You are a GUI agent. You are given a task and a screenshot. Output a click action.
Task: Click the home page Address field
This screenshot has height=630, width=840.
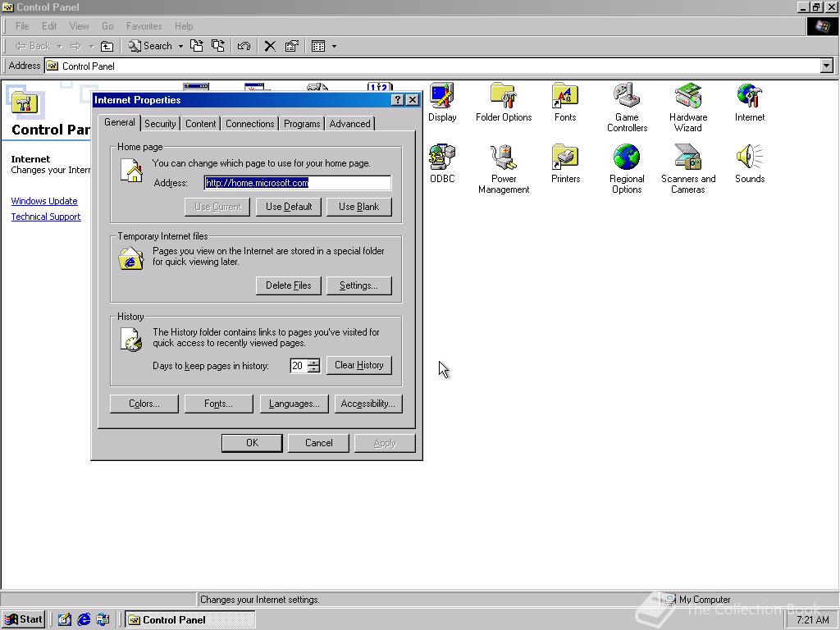tap(297, 183)
